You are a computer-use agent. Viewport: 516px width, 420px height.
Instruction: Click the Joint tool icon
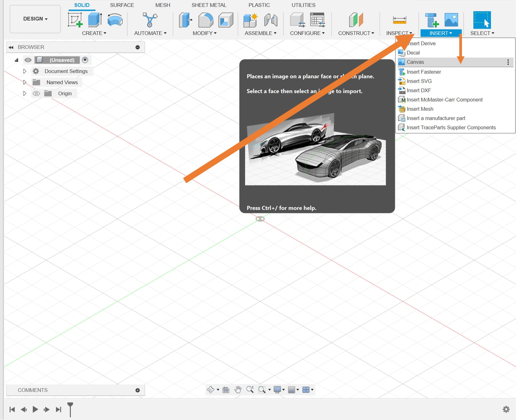tap(271, 20)
